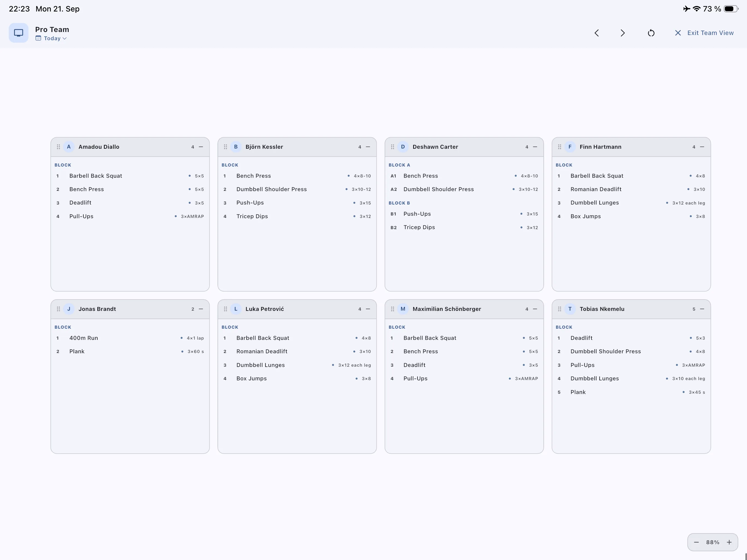The height and width of the screenshot is (560, 747).
Task: Open Box Jumps in Finn Hartmann's card
Action: click(631, 217)
